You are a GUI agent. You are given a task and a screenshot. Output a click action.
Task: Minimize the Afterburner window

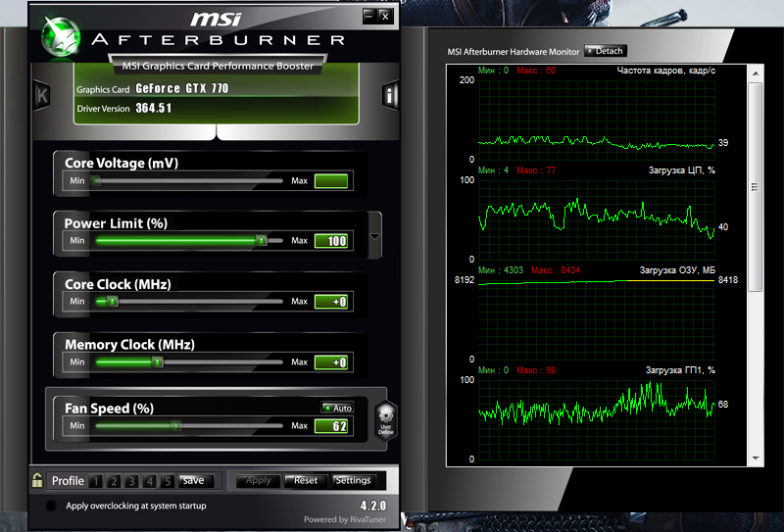pos(370,17)
